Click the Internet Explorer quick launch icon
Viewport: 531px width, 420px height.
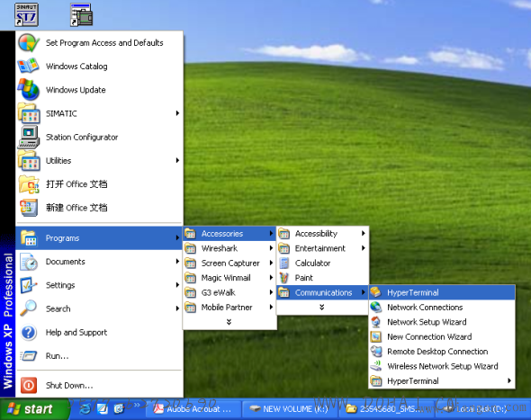[x=85, y=409]
